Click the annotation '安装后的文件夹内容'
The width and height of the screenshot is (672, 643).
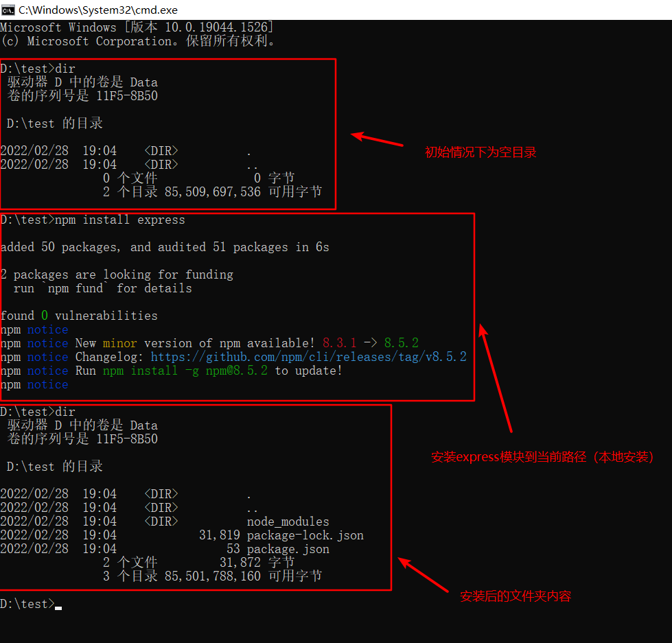[515, 596]
